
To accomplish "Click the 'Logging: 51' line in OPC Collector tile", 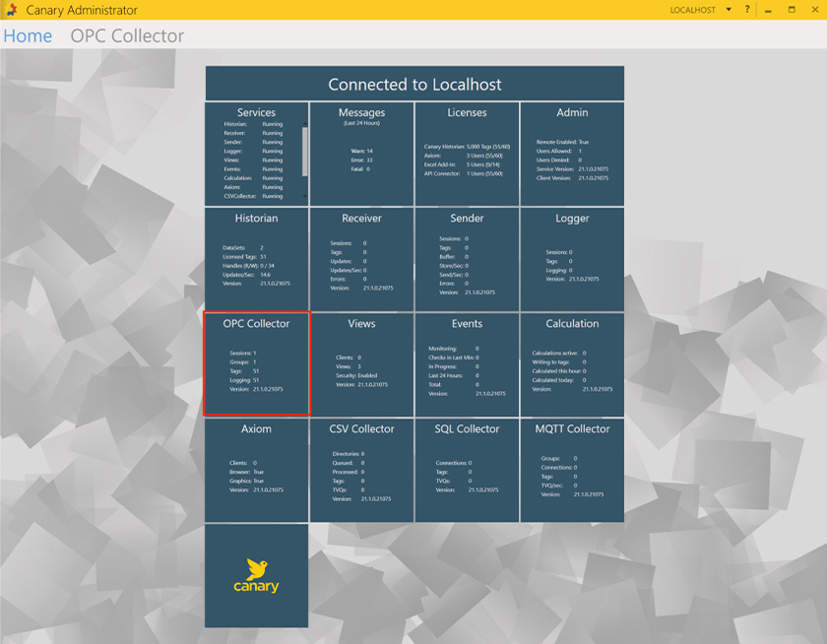I will click(244, 380).
